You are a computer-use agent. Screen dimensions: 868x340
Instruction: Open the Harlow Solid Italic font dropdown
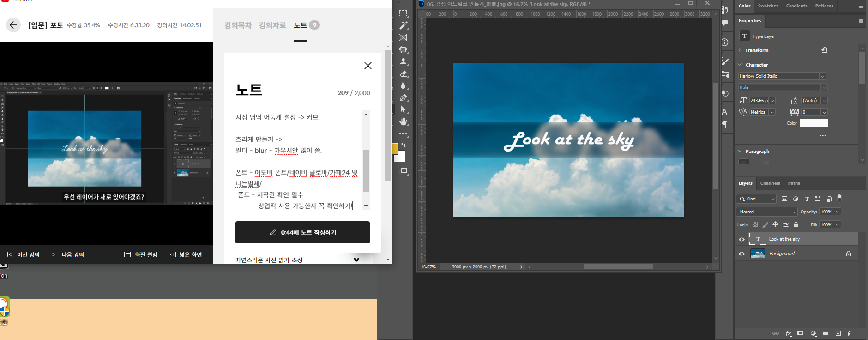pyautogui.click(x=822, y=76)
